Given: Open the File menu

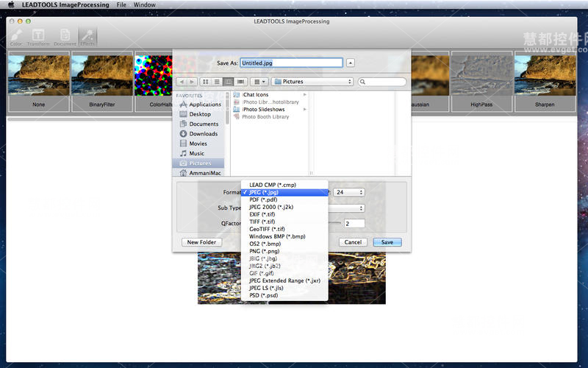Looking at the screenshot, I should pyautogui.click(x=121, y=4).
